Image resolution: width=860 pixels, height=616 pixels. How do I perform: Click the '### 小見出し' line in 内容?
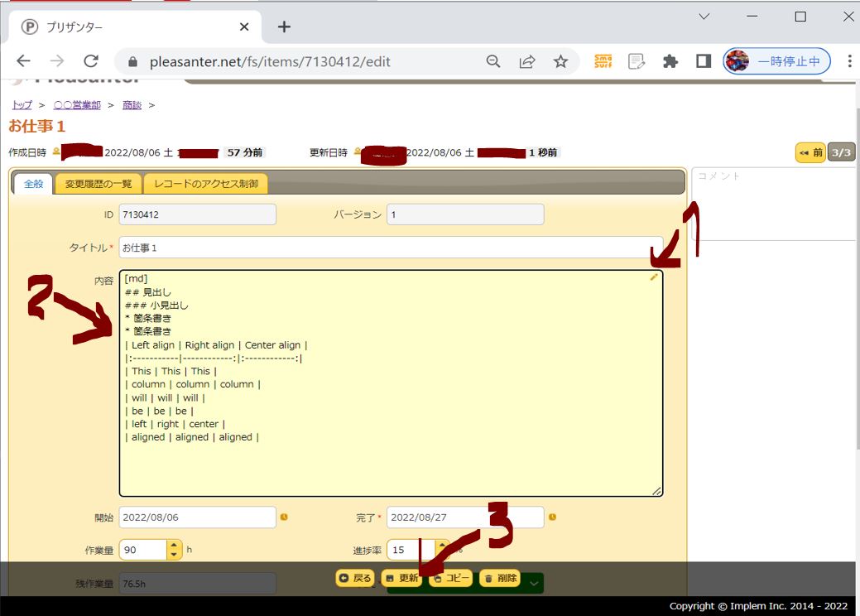pyautogui.click(x=156, y=305)
